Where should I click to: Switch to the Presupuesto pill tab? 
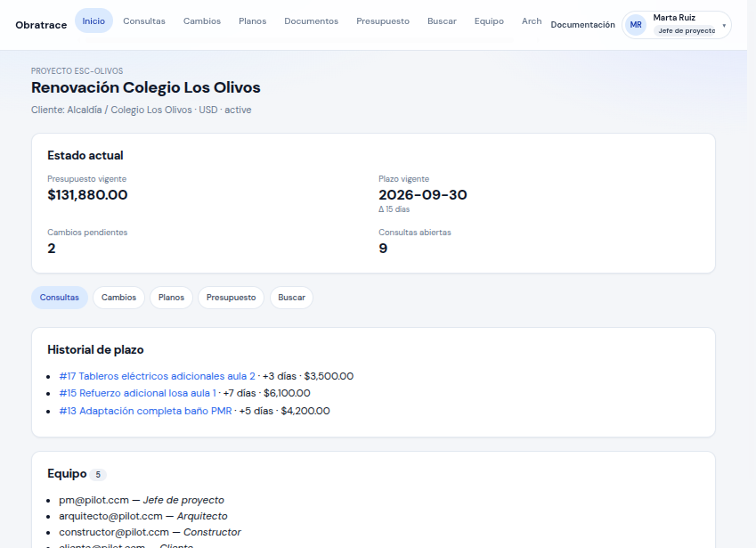231,298
